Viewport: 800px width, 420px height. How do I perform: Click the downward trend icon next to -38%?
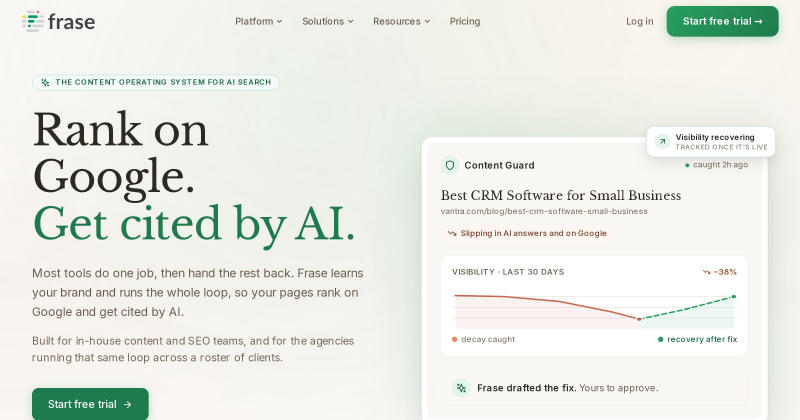point(707,273)
